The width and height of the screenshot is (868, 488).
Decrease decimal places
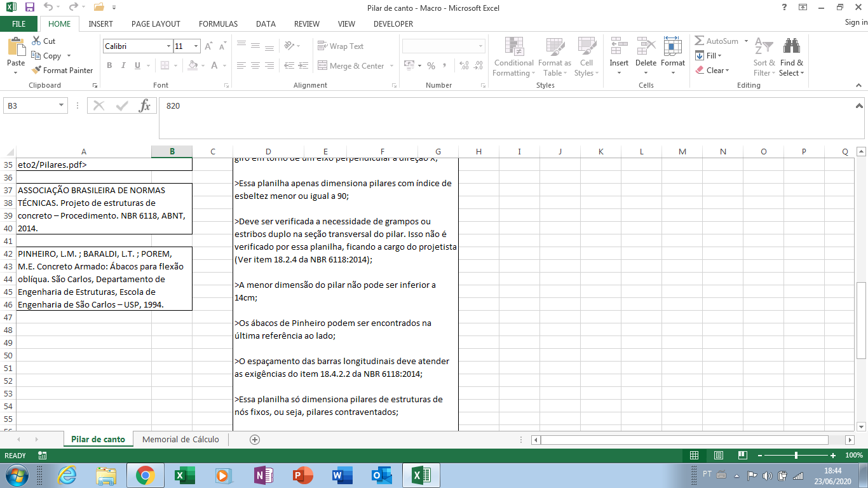click(478, 65)
